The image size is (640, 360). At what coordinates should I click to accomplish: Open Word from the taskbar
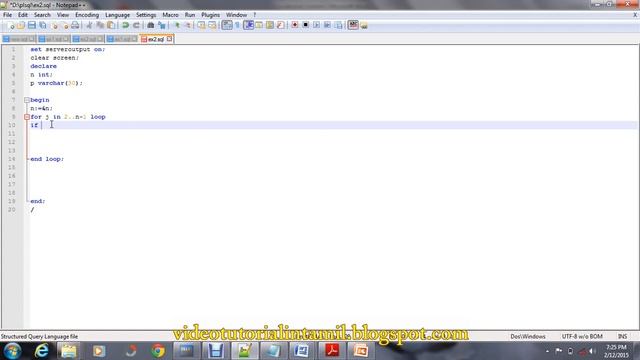(302, 351)
